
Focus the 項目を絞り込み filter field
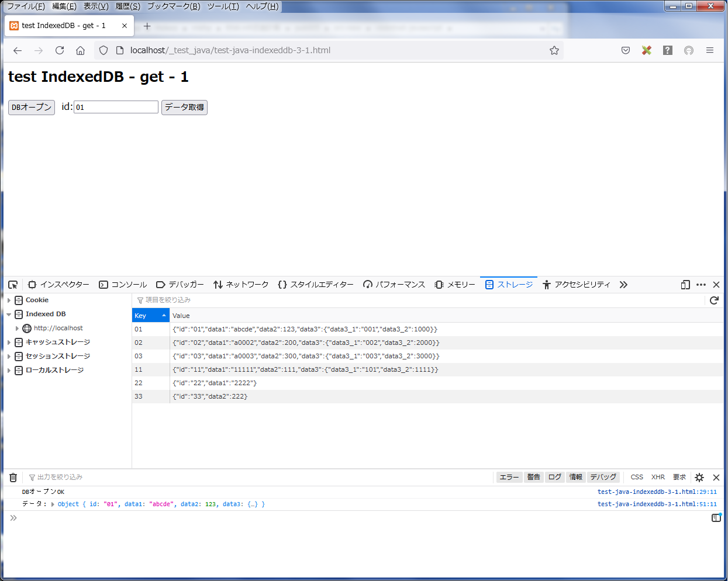418,300
